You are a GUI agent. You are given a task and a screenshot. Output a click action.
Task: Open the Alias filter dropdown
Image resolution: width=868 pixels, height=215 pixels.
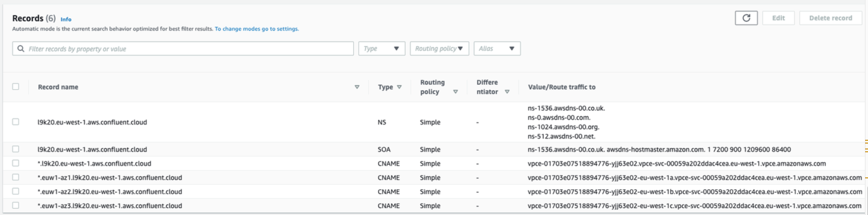coord(497,48)
